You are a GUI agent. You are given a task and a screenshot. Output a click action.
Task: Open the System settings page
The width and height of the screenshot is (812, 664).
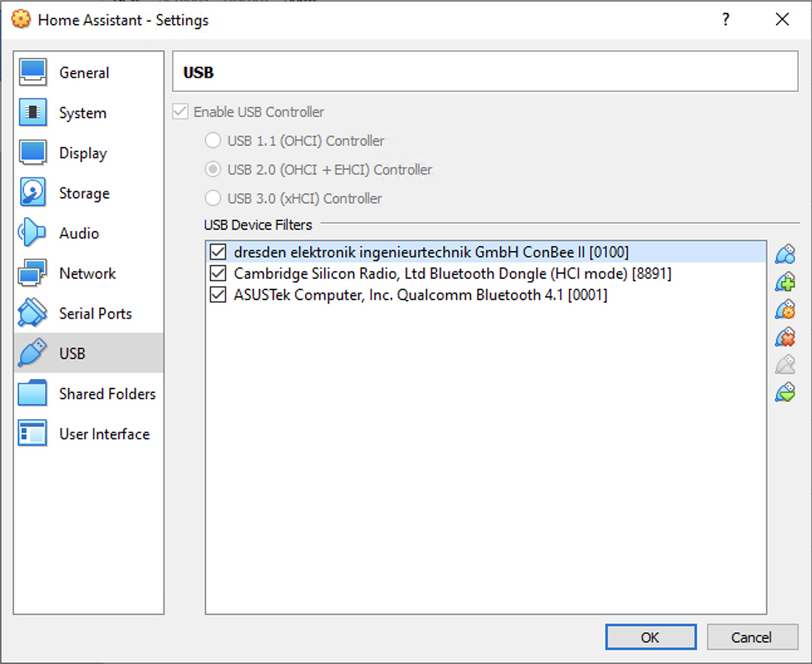pyautogui.click(x=82, y=113)
